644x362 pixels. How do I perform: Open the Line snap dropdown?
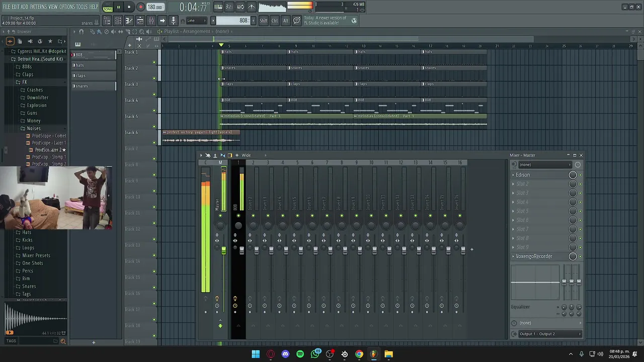tap(197, 21)
